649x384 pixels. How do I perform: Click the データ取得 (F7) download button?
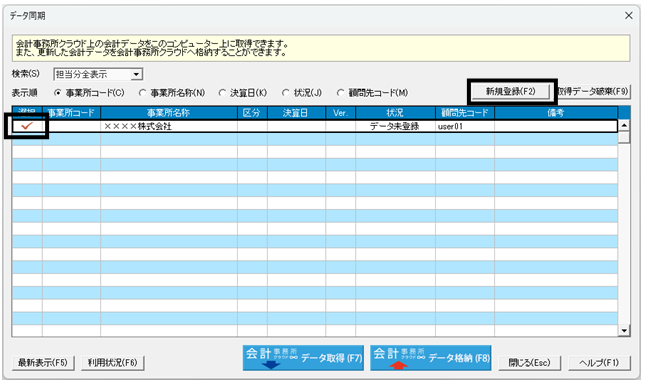303,358
